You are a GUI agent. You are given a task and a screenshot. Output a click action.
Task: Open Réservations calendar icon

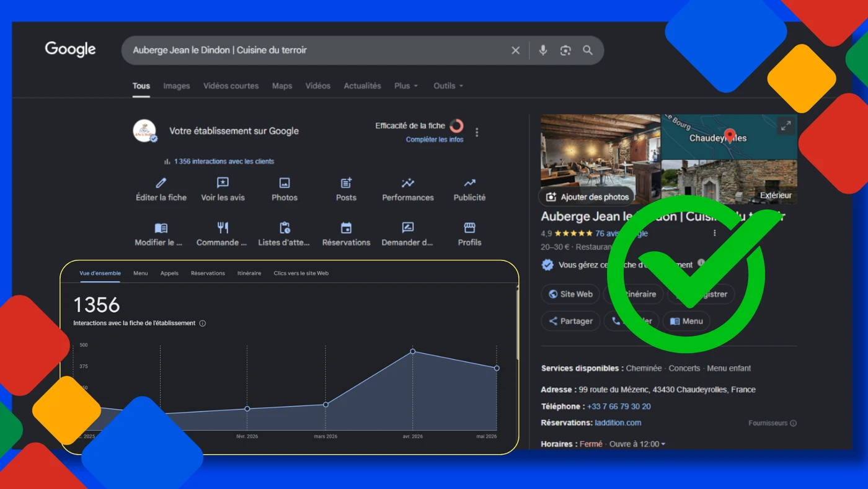346,228
